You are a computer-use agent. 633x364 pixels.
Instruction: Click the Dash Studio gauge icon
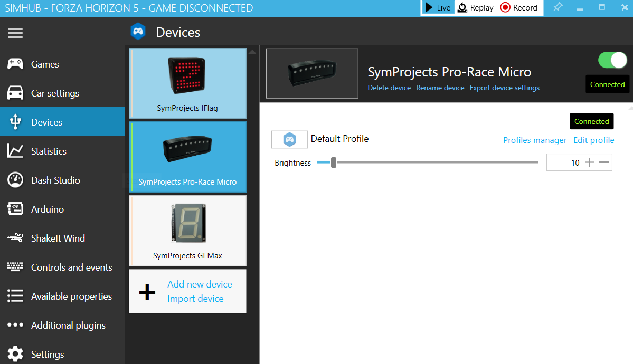pos(15,180)
